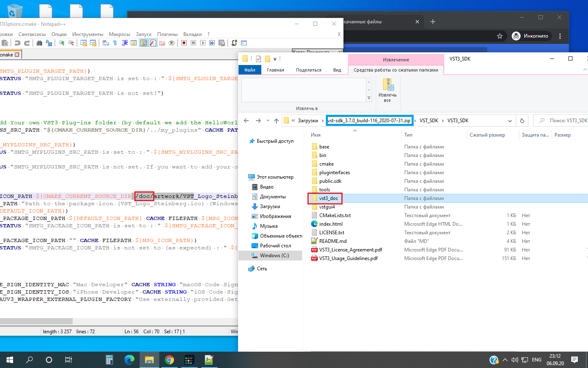Go back in Explorer navigation
588x368 pixels.
tap(246, 121)
